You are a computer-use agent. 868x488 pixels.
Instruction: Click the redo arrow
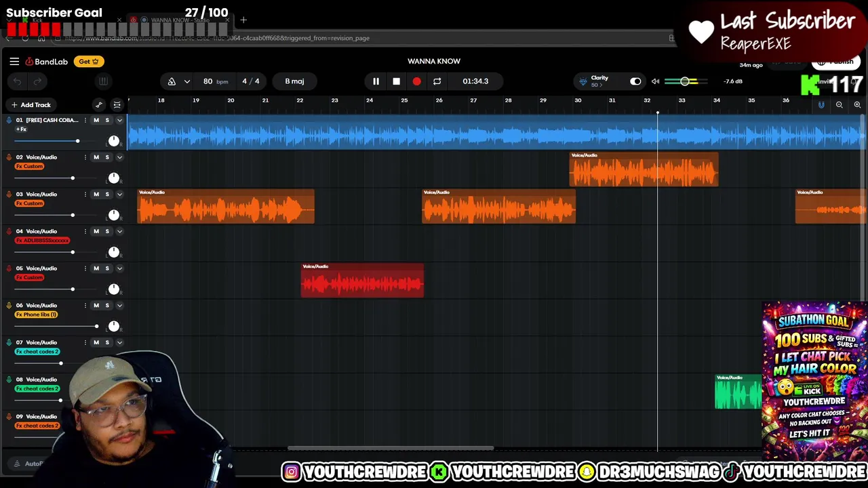[x=37, y=81]
